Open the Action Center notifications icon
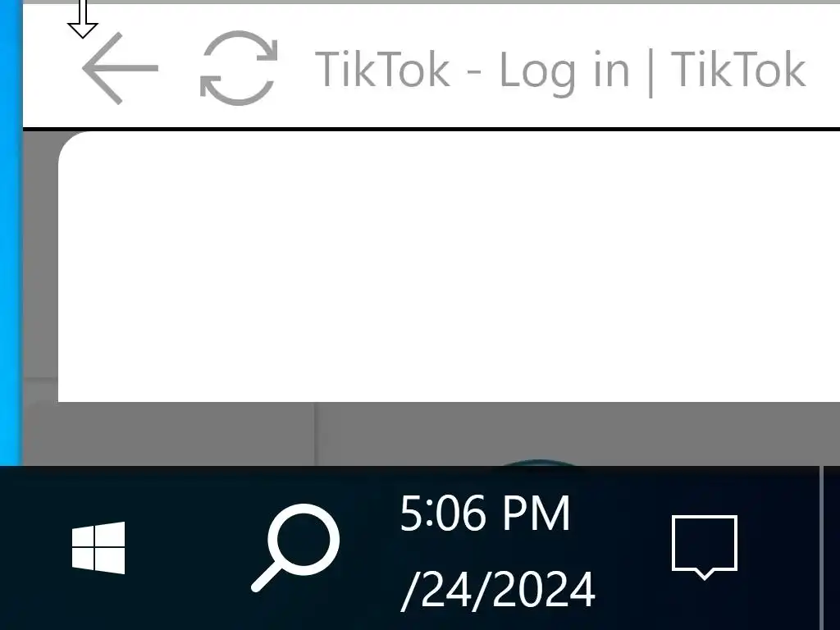The height and width of the screenshot is (630, 840). [705, 547]
